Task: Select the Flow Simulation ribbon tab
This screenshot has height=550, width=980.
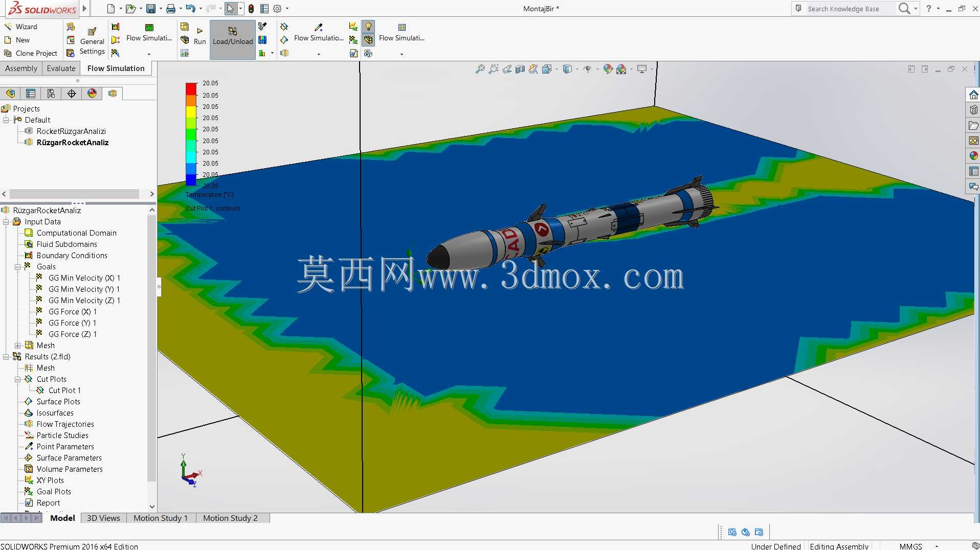Action: (116, 68)
